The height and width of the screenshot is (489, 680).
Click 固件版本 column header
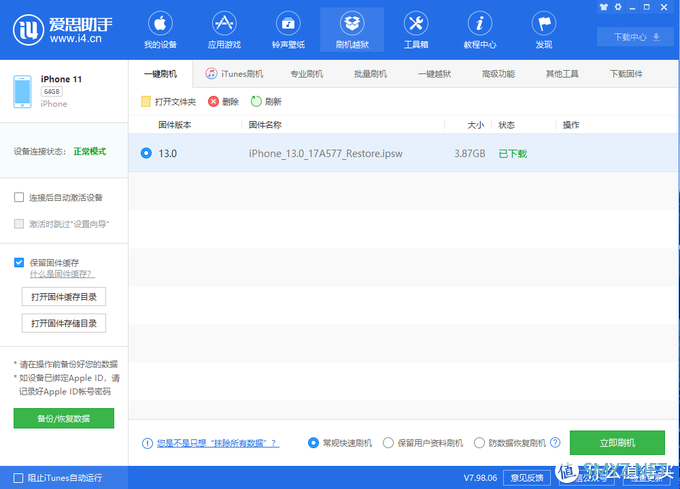(174, 125)
